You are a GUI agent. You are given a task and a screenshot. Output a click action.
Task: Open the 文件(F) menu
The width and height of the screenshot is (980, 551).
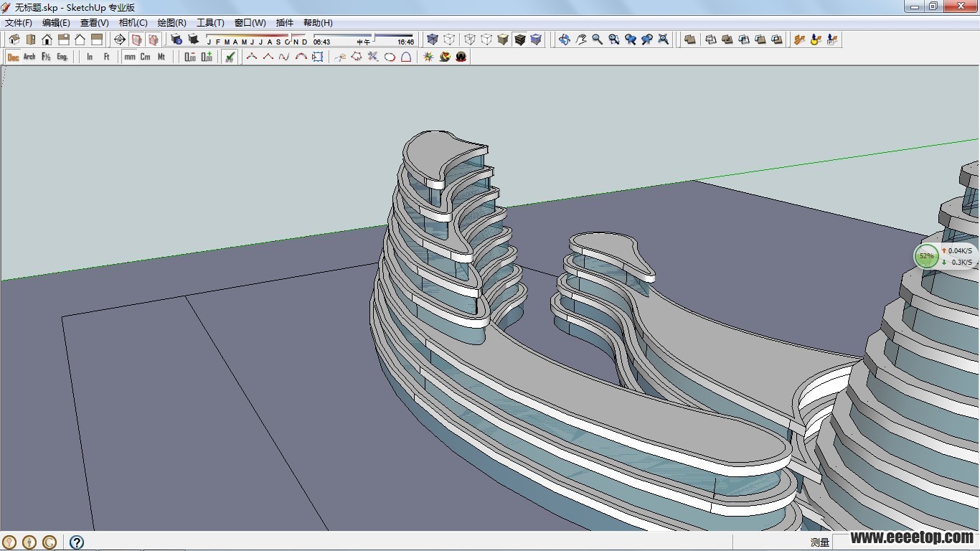[x=19, y=23]
